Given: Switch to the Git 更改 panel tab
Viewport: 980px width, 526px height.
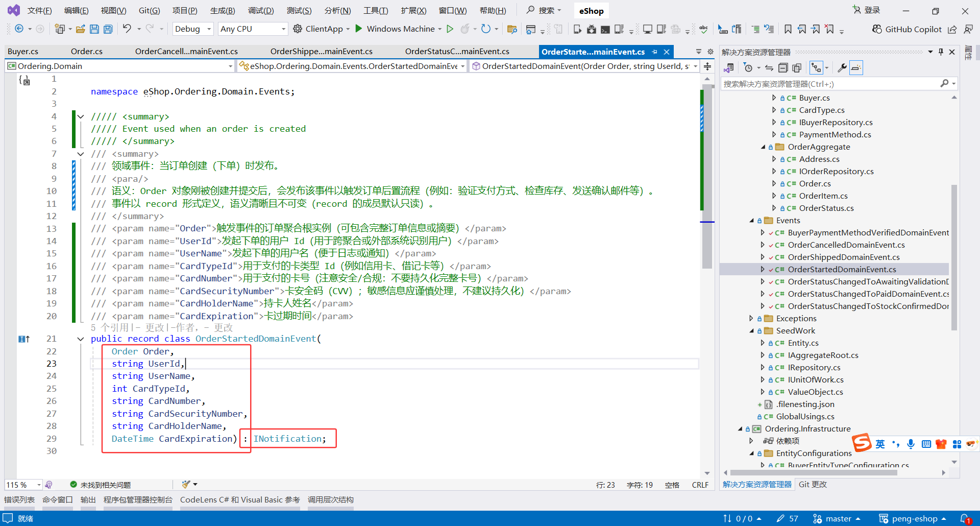Looking at the screenshot, I should 813,484.
